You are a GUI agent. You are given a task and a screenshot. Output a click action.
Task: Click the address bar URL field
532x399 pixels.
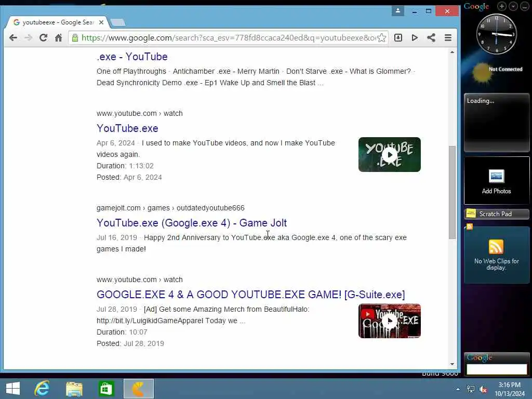(229, 37)
